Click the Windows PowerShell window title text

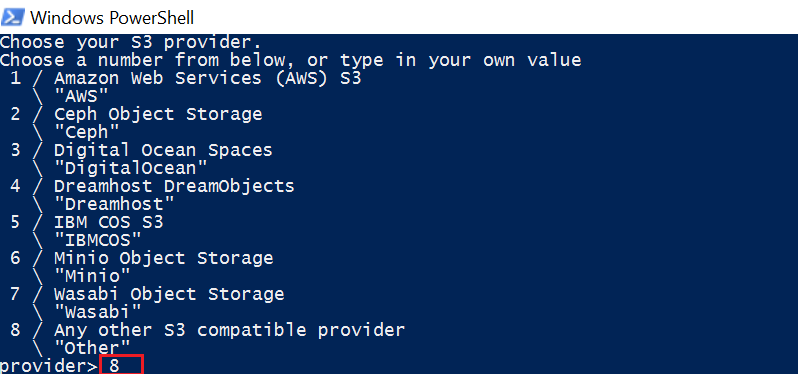point(112,18)
